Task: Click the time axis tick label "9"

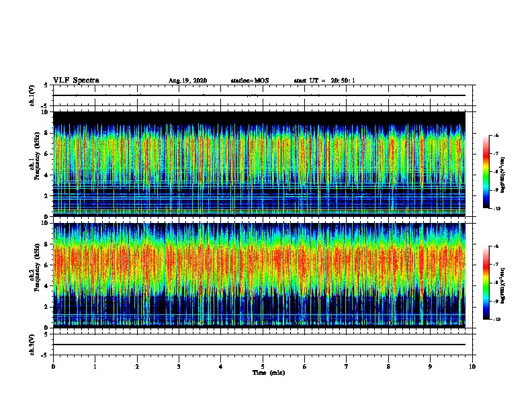Action: (430, 367)
